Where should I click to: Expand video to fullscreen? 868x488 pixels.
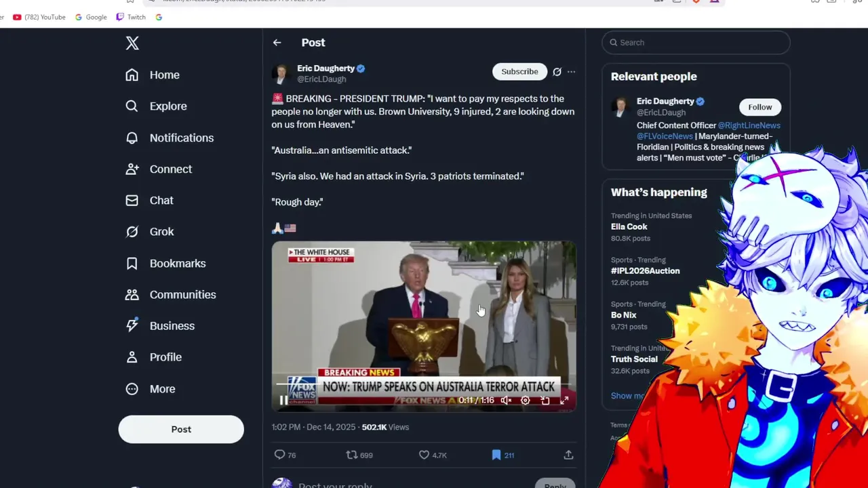point(564,401)
